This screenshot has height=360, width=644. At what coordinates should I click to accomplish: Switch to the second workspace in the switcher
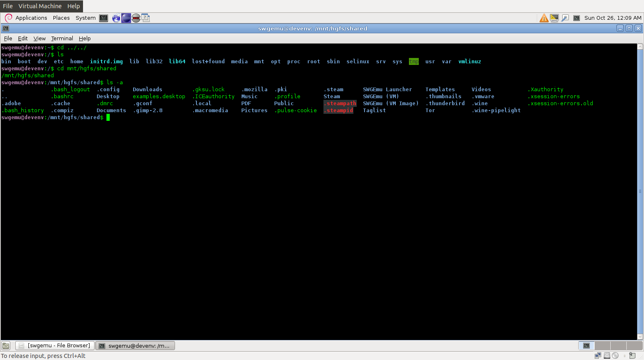pos(602,346)
